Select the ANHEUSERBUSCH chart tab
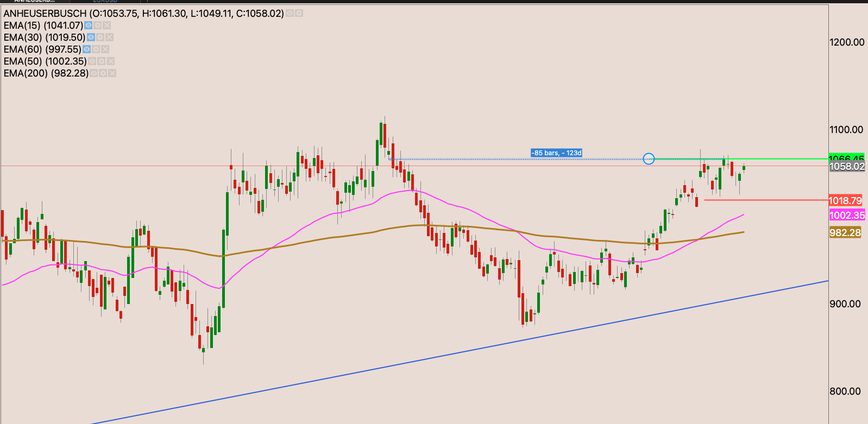This screenshot has width=868, height=424. (x=34, y=1)
